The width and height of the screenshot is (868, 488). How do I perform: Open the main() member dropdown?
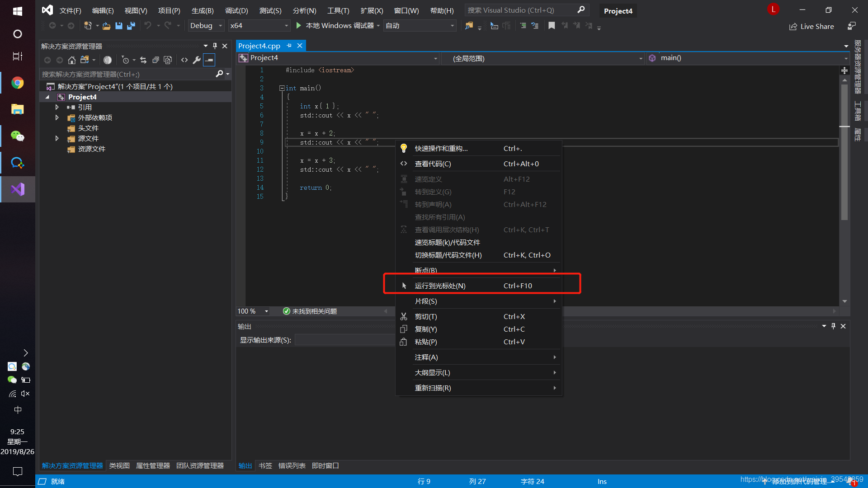(748, 58)
